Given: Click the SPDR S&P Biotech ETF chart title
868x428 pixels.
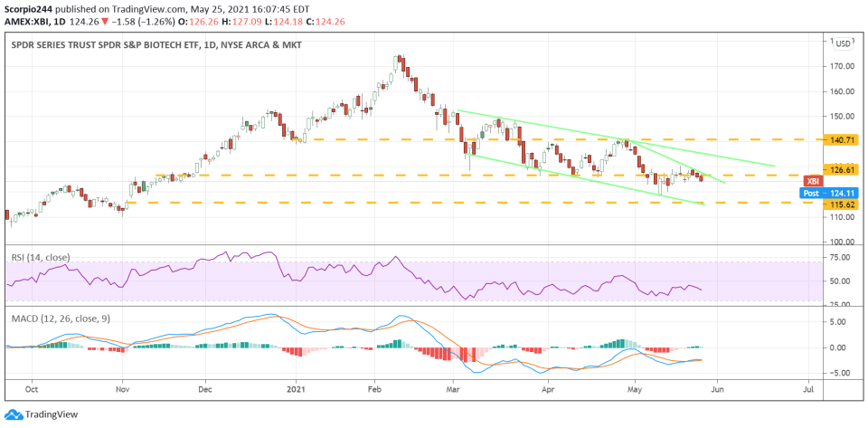Looking at the screenshot, I should [x=156, y=45].
